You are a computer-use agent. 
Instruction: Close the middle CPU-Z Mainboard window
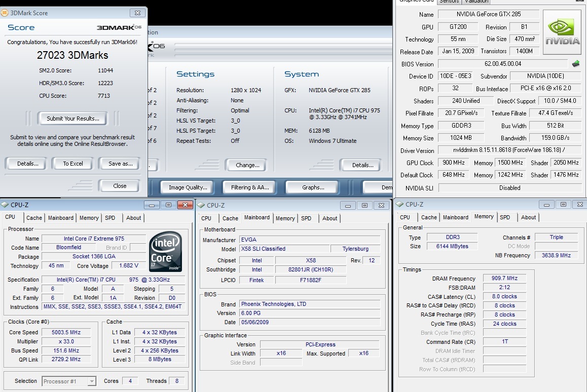coord(381,205)
